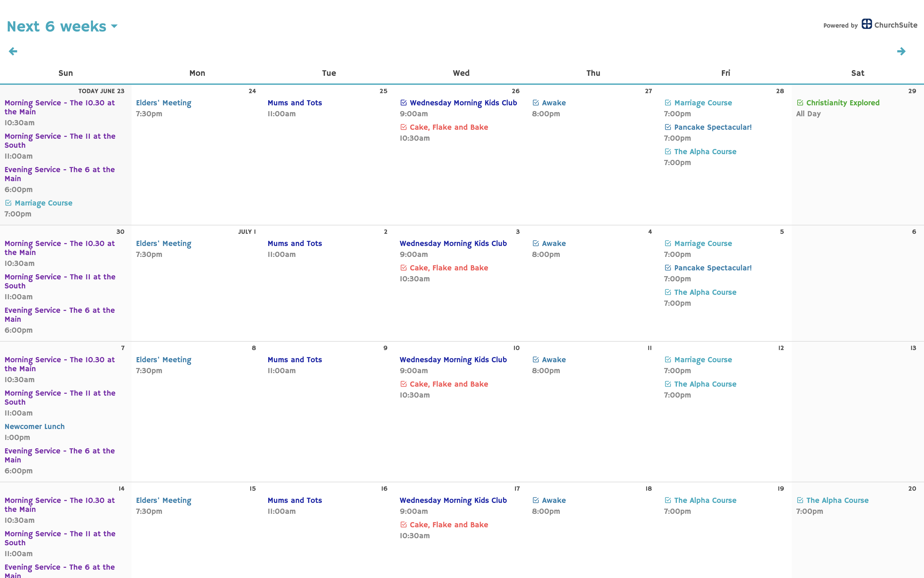Click the 'Wed' column header

461,73
